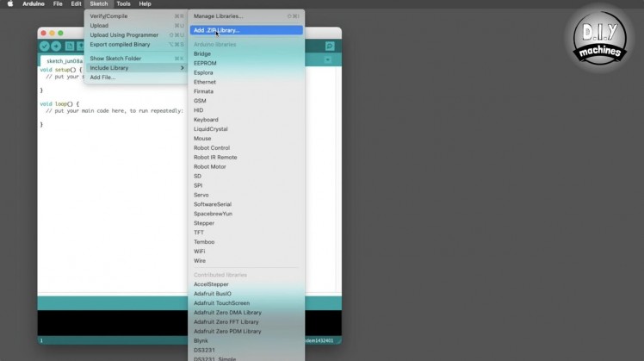Viewport: 644px width, 361px height.
Task: Open the File menu
Action: (58, 3)
